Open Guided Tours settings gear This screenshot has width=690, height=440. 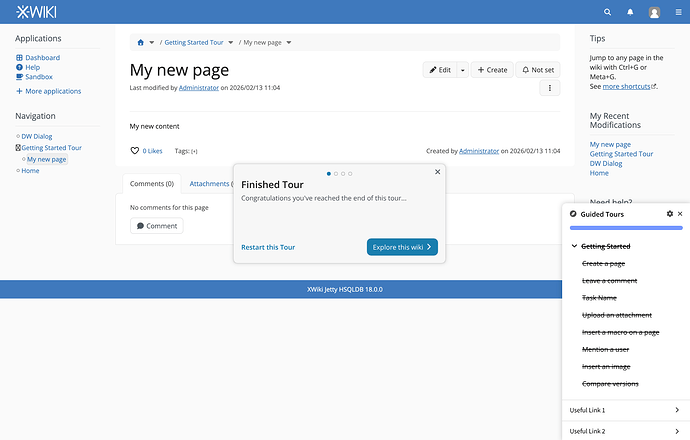point(670,214)
